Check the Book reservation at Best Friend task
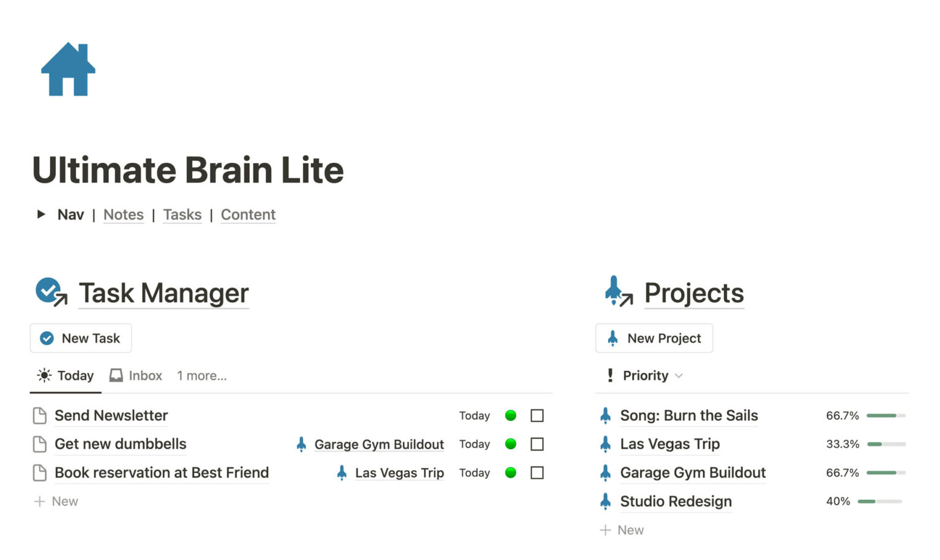 537,472
